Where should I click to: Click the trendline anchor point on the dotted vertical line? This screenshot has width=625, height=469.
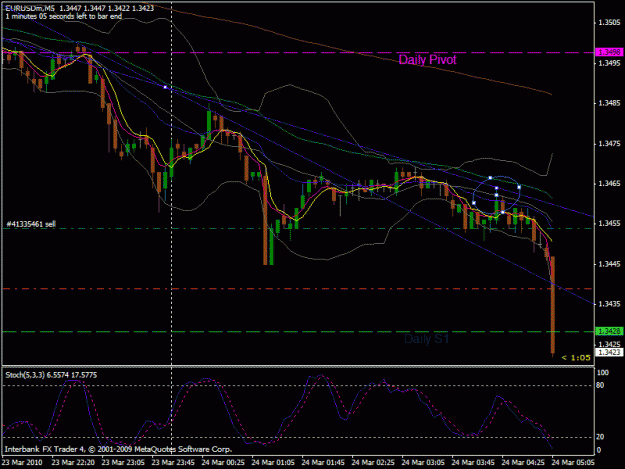(165, 87)
